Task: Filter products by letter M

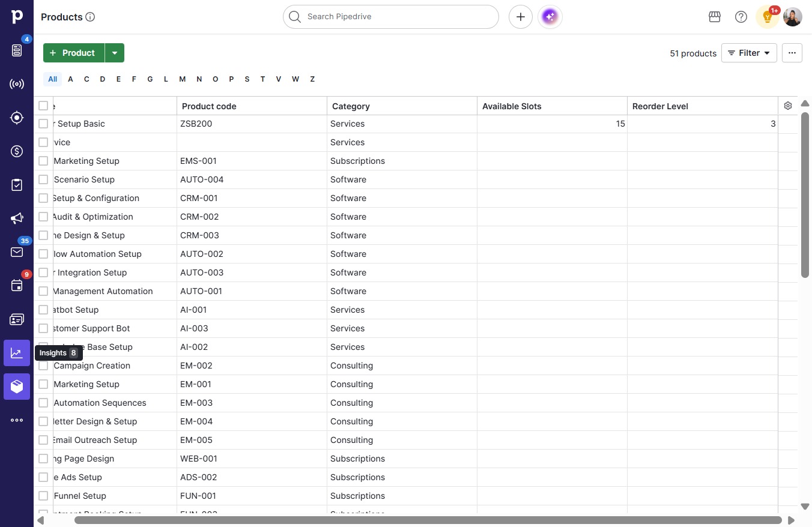Action: 183,79
